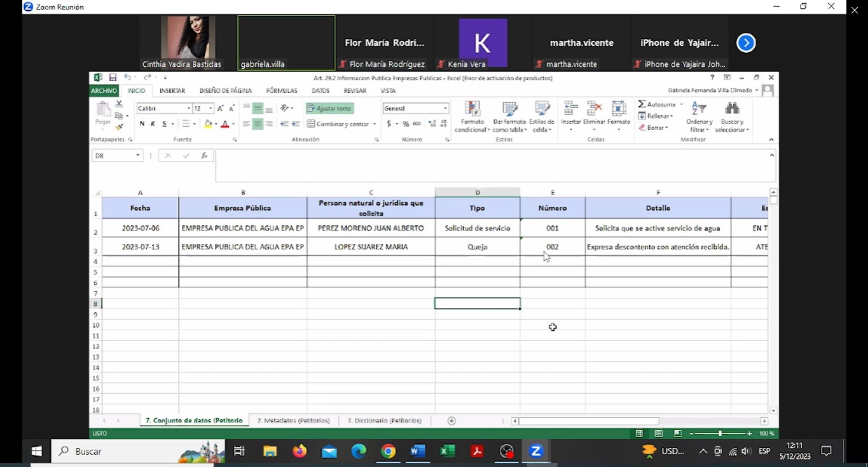This screenshot has width=868, height=467.
Task: Open the cell name box dropdown arrow
Action: click(x=138, y=156)
